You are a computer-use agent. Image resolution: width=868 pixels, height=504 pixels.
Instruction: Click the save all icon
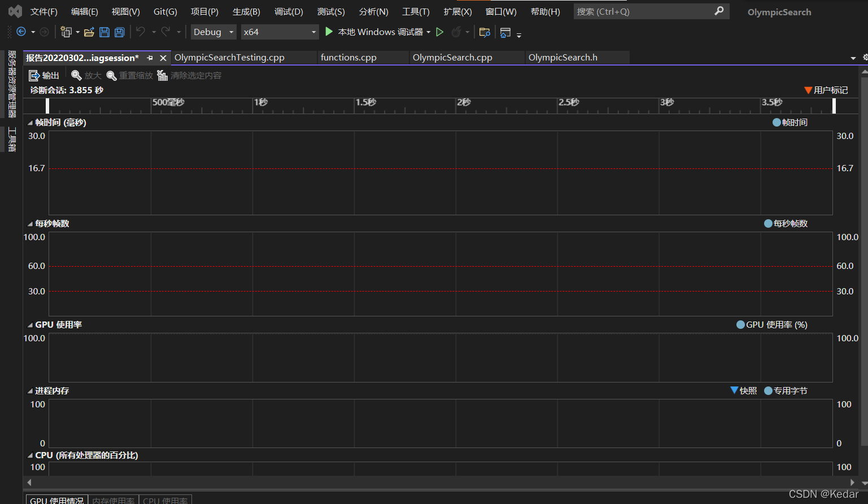(x=120, y=32)
